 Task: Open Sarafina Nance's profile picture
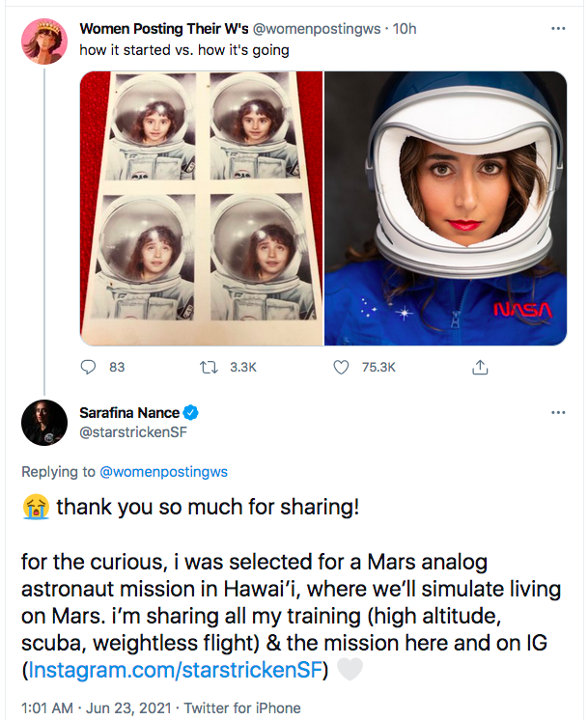pyautogui.click(x=43, y=421)
